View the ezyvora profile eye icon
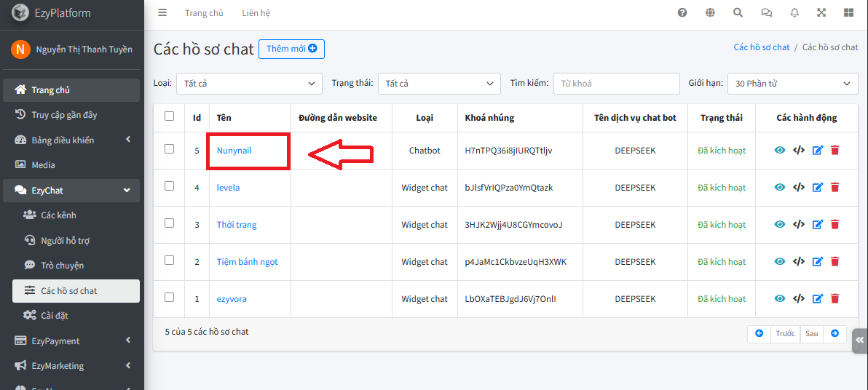868x390 pixels. point(780,299)
